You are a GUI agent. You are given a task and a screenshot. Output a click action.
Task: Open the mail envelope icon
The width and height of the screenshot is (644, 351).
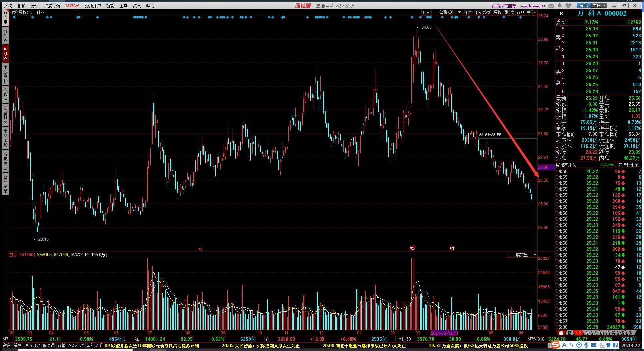point(551,6)
